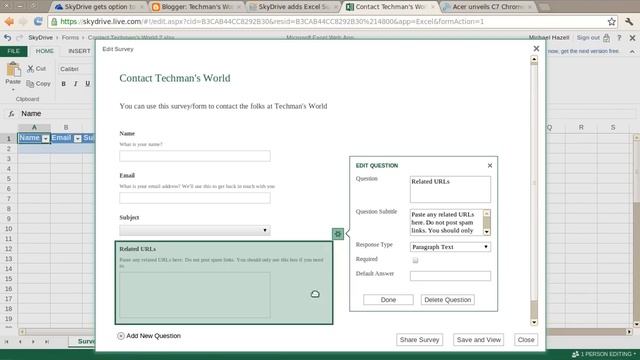
Task: Click the Delete Question button
Action: tap(447, 300)
